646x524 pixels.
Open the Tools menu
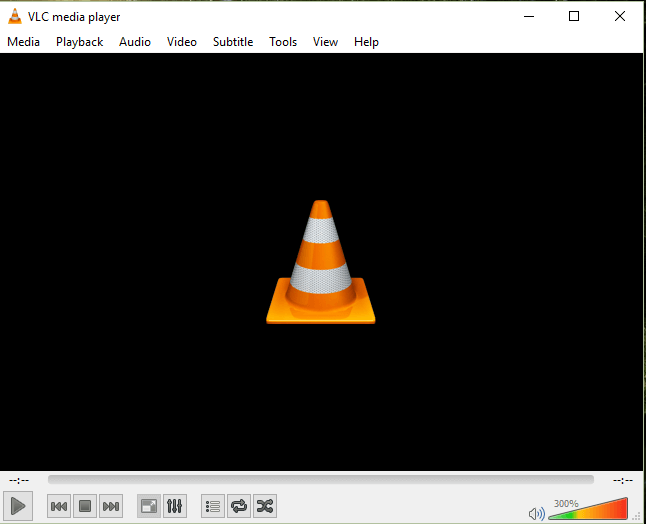pos(283,42)
